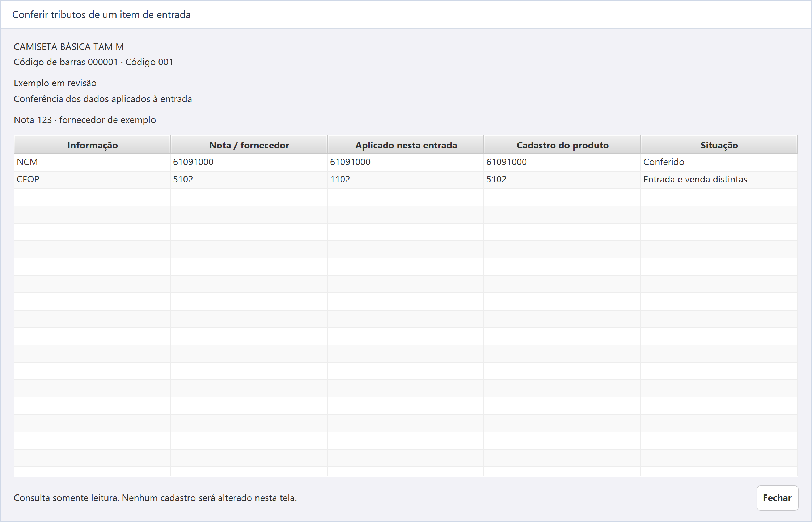
Task: Select the applied CFOP value 1102
Action: 340,180
